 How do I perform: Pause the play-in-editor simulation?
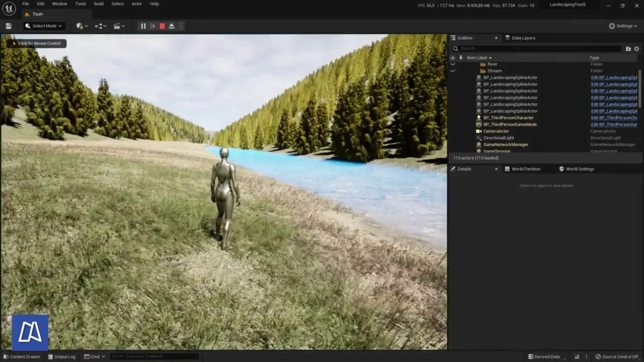pyautogui.click(x=143, y=26)
